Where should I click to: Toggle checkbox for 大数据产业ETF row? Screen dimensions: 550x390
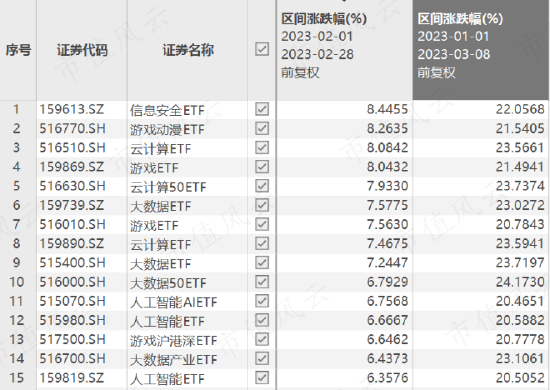(x=262, y=358)
